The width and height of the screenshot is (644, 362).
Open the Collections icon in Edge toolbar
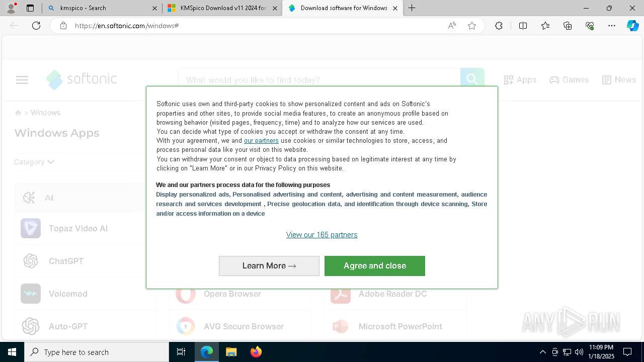coord(568,26)
